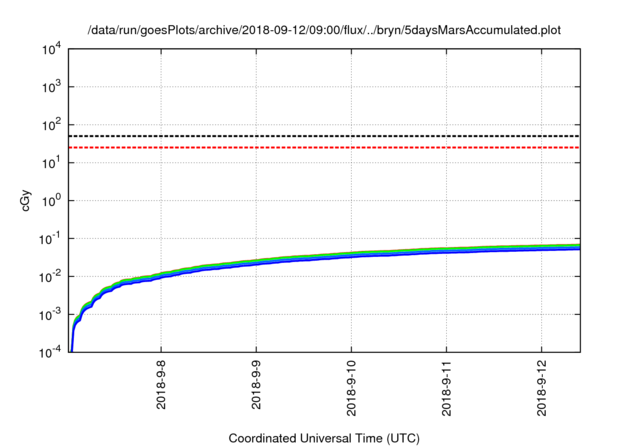Click the 2018-9-12 date label

click(542, 388)
